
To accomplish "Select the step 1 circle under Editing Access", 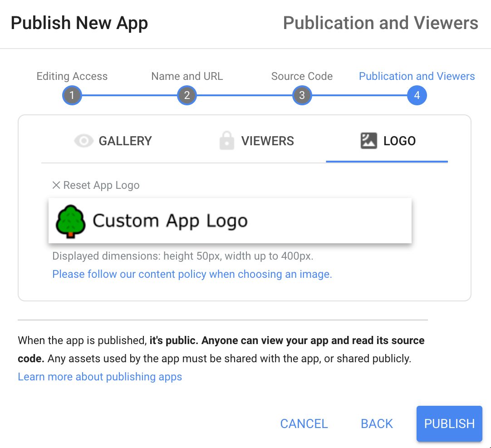I will coord(72,95).
